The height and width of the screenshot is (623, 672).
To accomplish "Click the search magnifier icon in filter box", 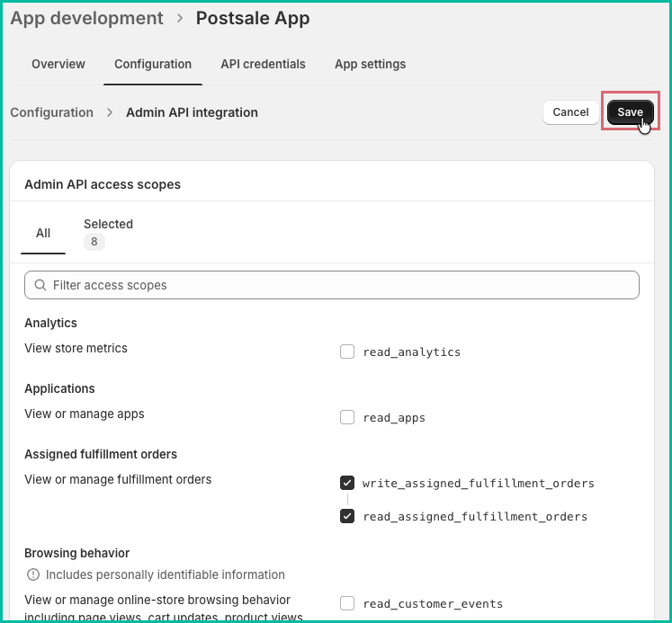I will pyautogui.click(x=40, y=285).
